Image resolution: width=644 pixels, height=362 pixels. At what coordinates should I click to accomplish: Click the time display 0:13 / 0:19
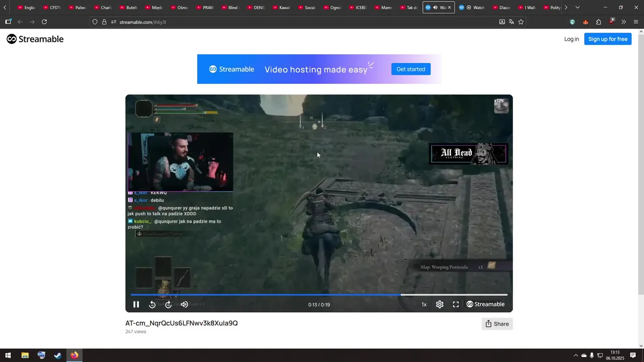tap(319, 305)
